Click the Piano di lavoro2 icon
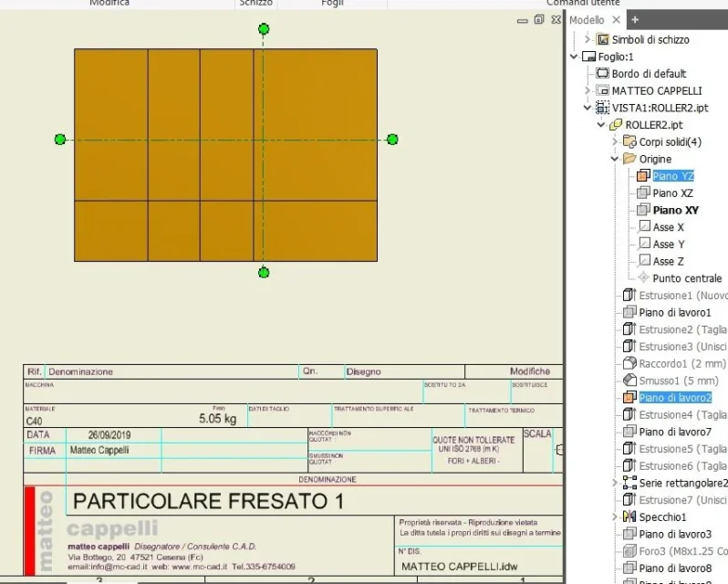The image size is (728, 584). [629, 397]
